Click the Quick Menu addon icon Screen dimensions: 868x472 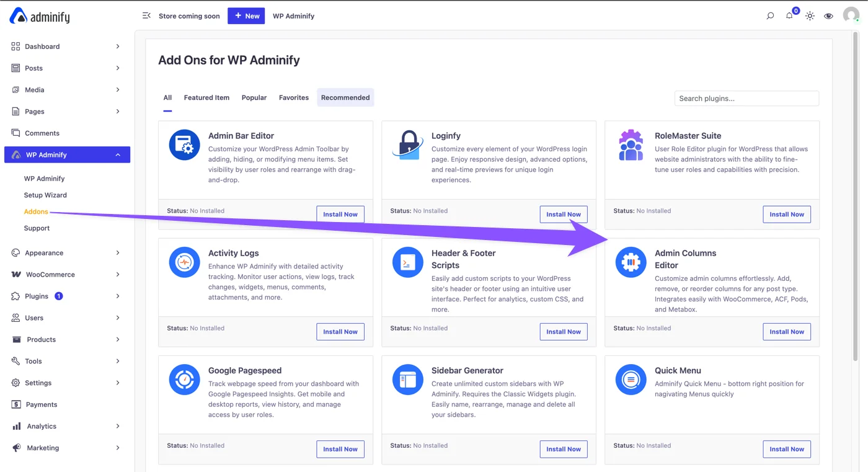pos(631,379)
